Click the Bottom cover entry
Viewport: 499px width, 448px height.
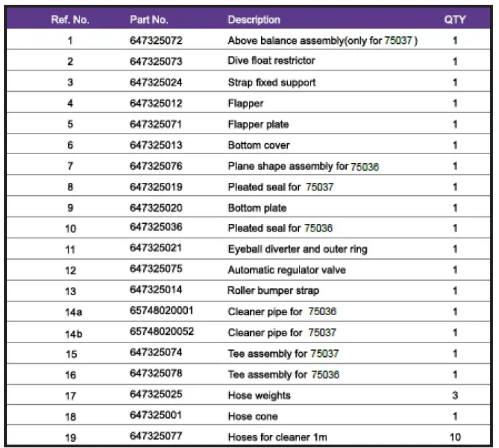(x=258, y=145)
